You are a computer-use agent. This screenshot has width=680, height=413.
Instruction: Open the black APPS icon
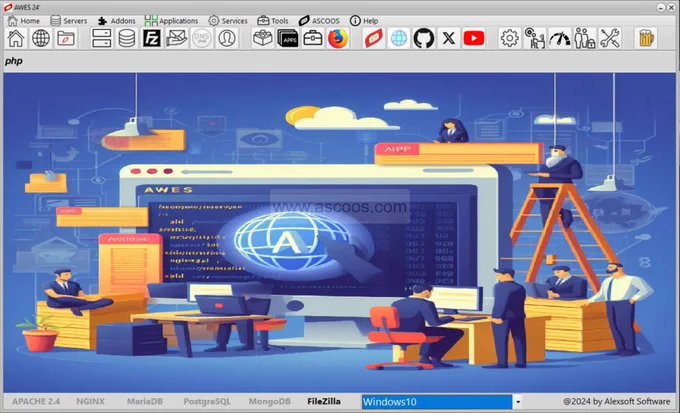point(288,38)
